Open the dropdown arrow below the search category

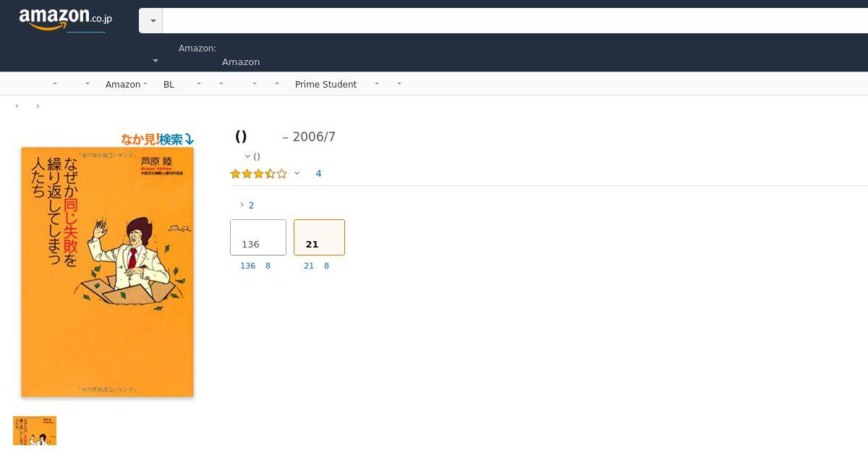point(156,62)
